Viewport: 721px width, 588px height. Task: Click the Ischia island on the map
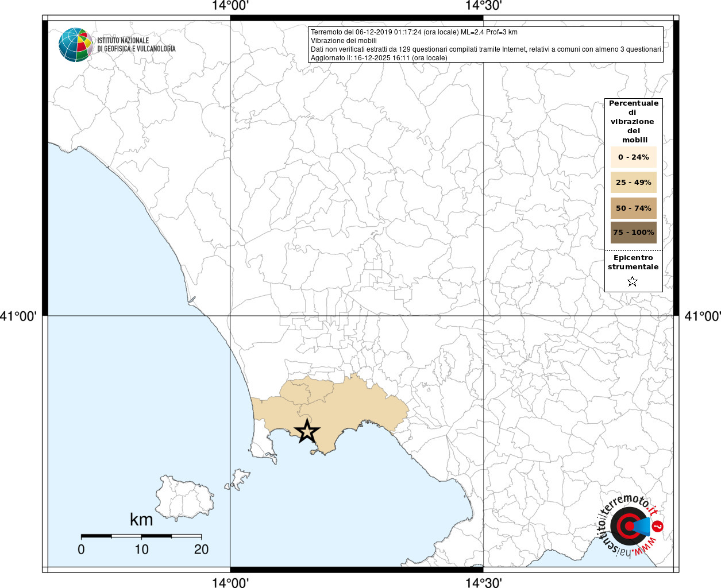(x=184, y=497)
